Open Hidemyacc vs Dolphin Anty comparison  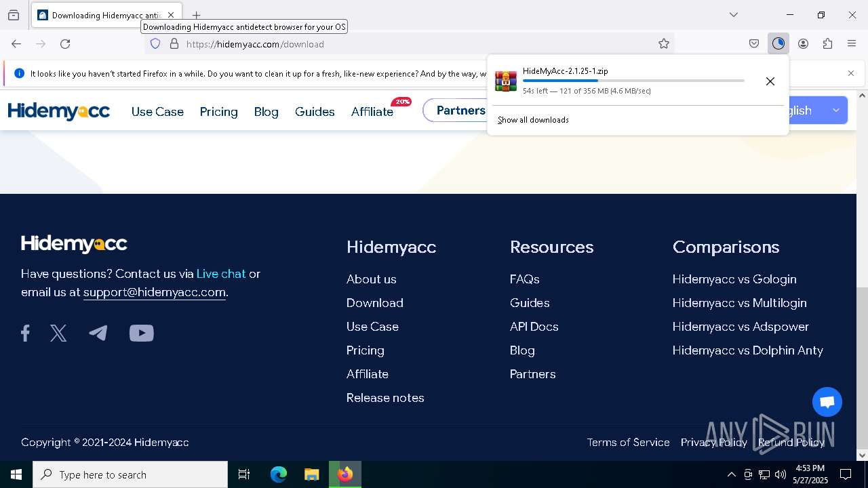(x=748, y=350)
